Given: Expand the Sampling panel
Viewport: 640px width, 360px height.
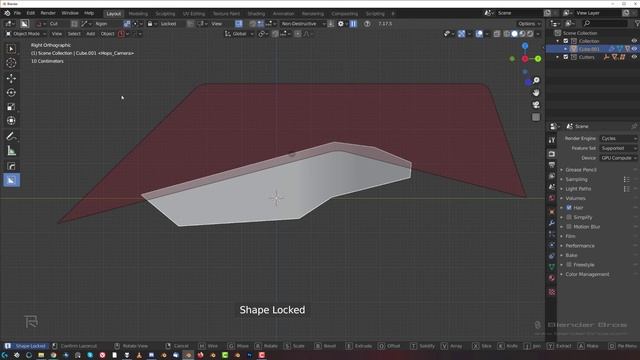Looking at the screenshot, I should coord(576,179).
